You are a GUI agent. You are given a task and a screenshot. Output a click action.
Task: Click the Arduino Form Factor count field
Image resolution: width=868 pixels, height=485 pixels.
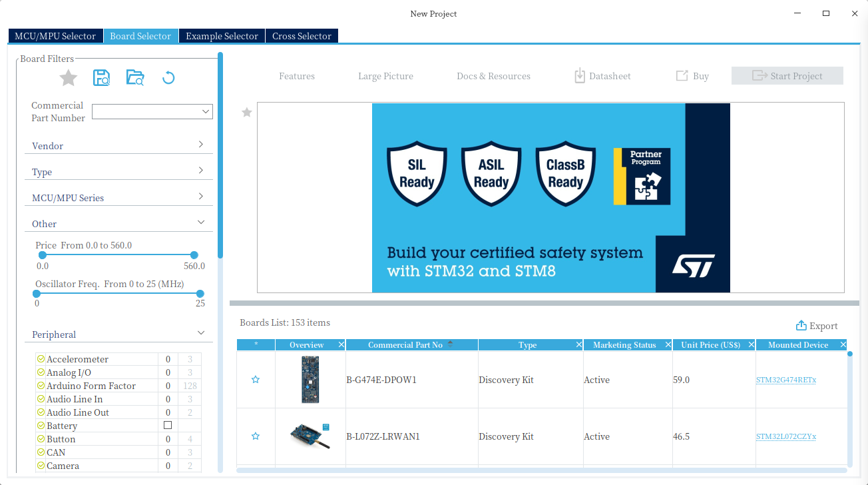[x=168, y=386]
